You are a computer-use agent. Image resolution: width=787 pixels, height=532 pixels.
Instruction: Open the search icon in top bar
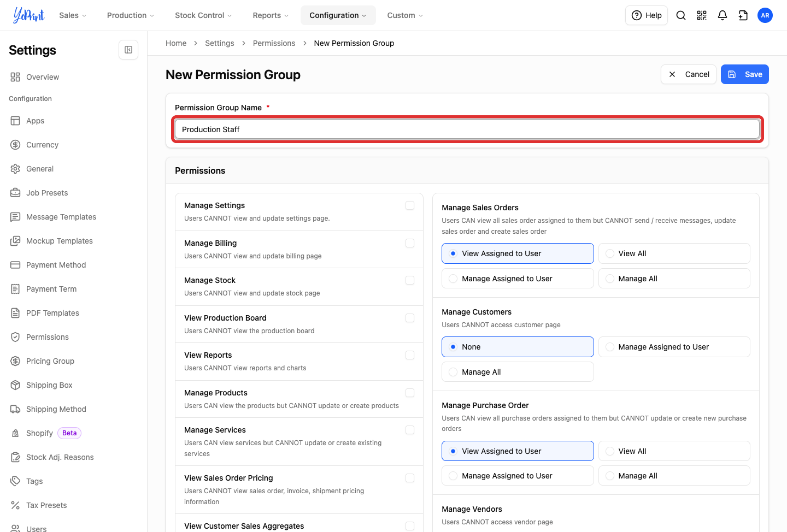point(681,15)
